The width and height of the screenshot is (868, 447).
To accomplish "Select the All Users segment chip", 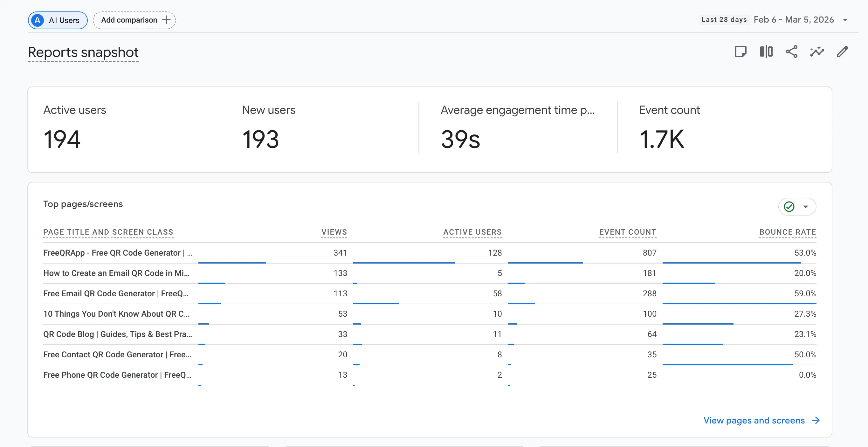I will click(58, 20).
